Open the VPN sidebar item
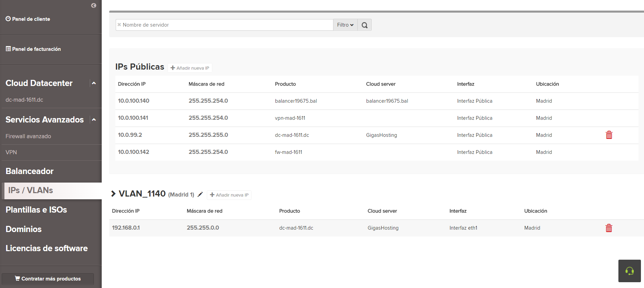 (x=11, y=152)
